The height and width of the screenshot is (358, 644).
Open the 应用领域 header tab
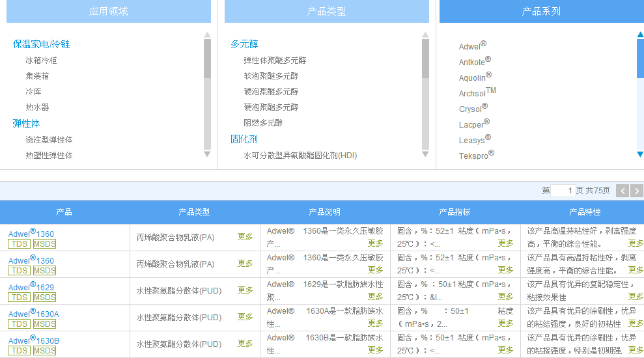coord(109,11)
